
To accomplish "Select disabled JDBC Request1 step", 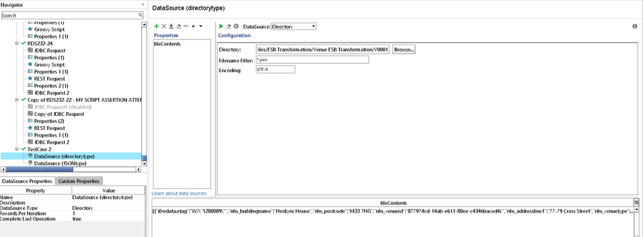I will point(63,107).
